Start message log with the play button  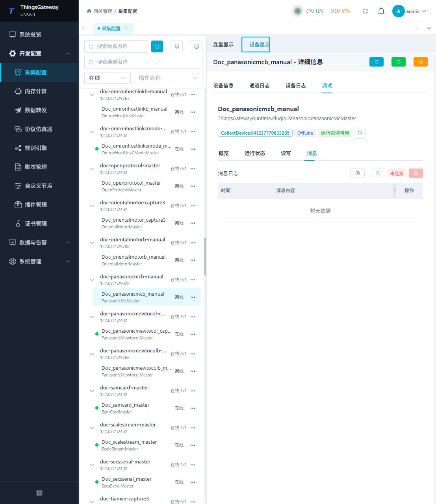[x=358, y=173]
